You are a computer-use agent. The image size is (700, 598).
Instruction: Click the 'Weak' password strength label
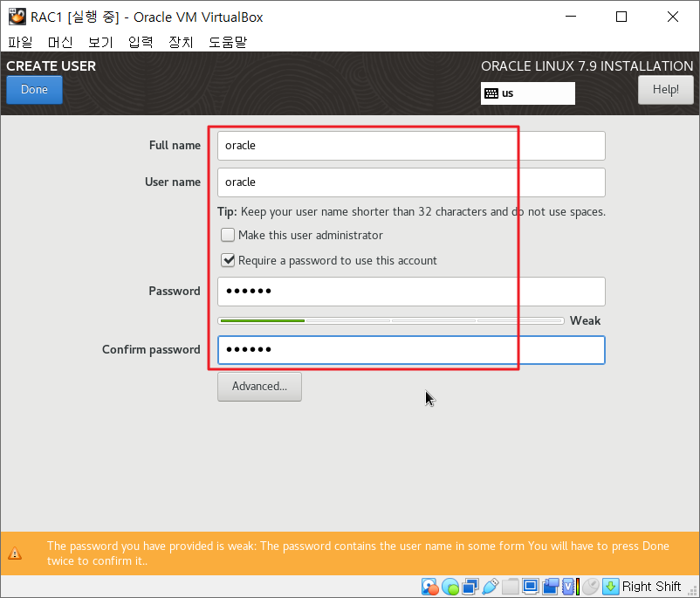pos(585,320)
